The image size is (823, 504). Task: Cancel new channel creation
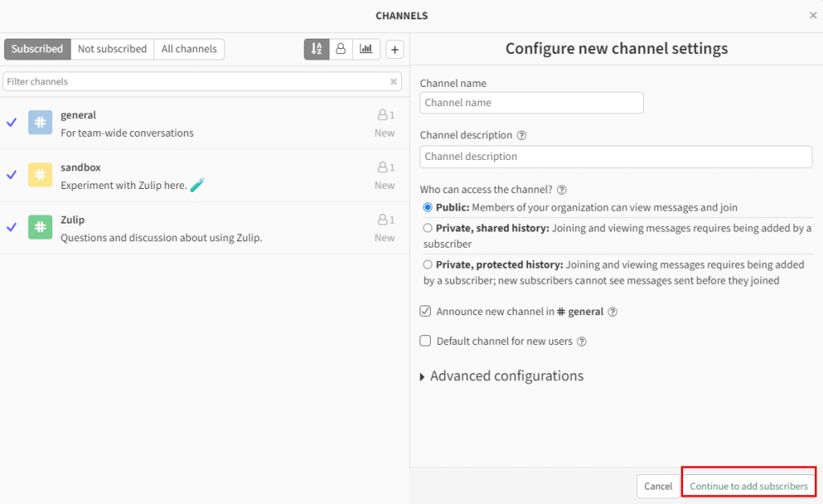pos(658,486)
